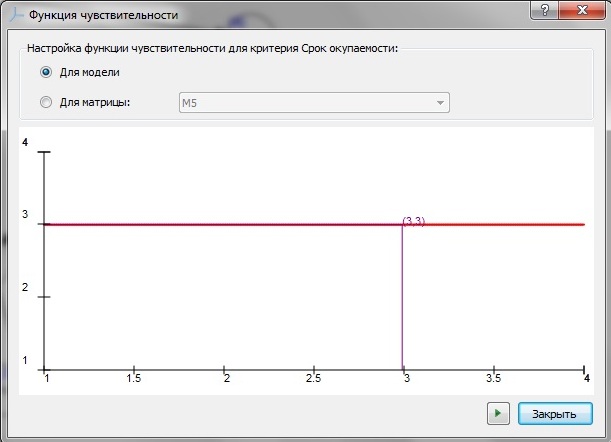Click the 3.5 label on horizontal axis

coord(493,378)
